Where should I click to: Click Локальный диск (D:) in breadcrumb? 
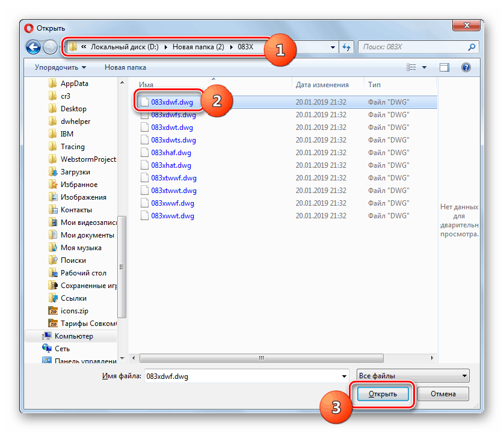click(124, 47)
